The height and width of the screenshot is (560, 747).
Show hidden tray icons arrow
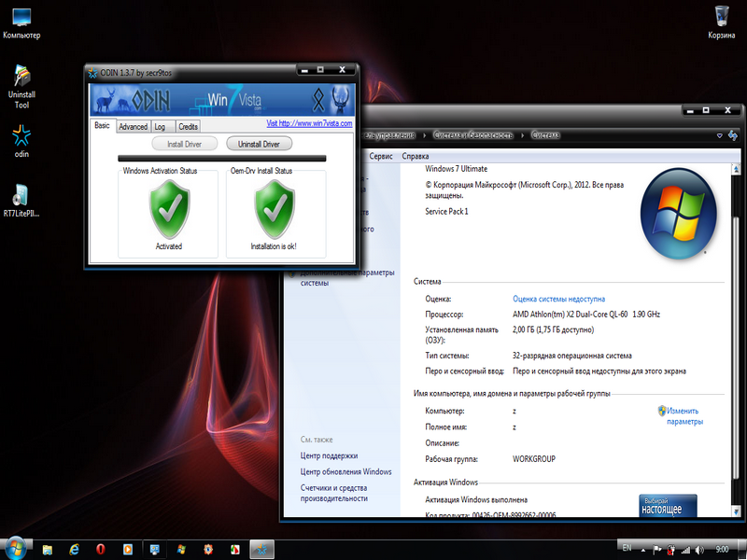643,551
